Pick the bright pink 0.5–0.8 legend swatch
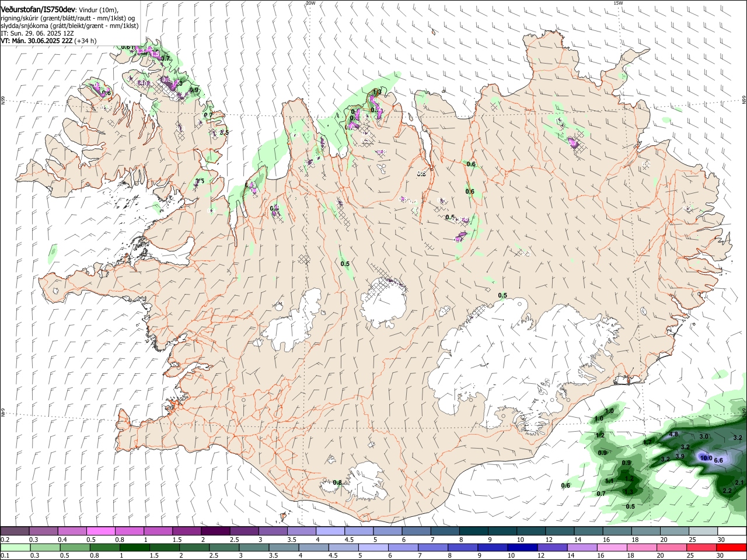The height and width of the screenshot is (560, 747). click(x=102, y=531)
